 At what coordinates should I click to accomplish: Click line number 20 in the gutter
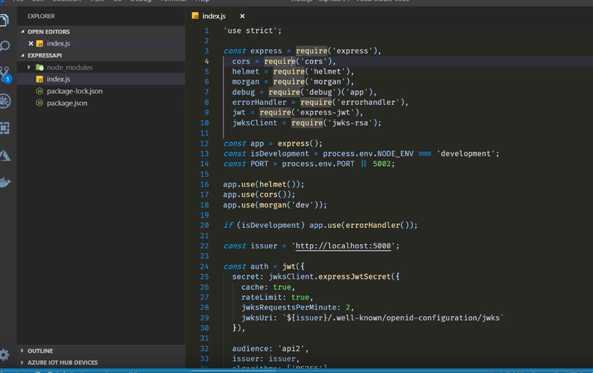point(204,225)
